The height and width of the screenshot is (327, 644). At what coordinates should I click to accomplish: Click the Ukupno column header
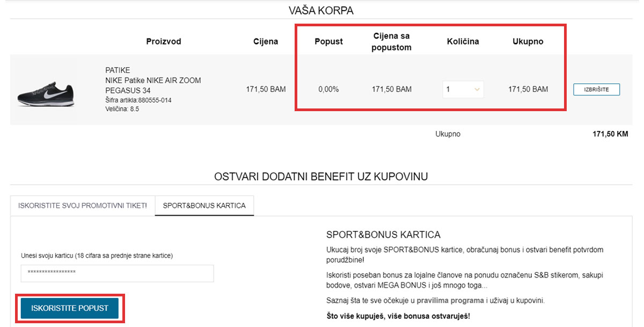[528, 42]
